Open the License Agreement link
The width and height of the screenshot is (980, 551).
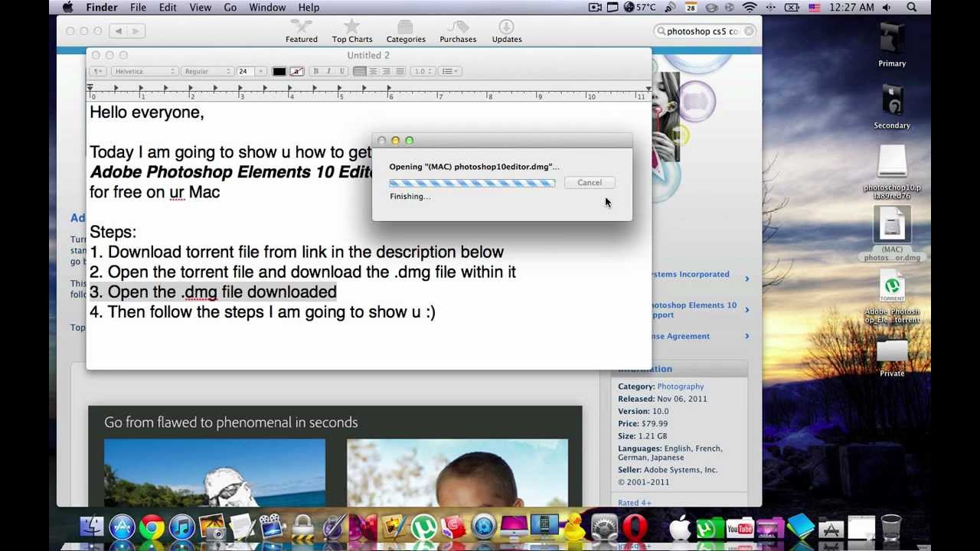(681, 336)
